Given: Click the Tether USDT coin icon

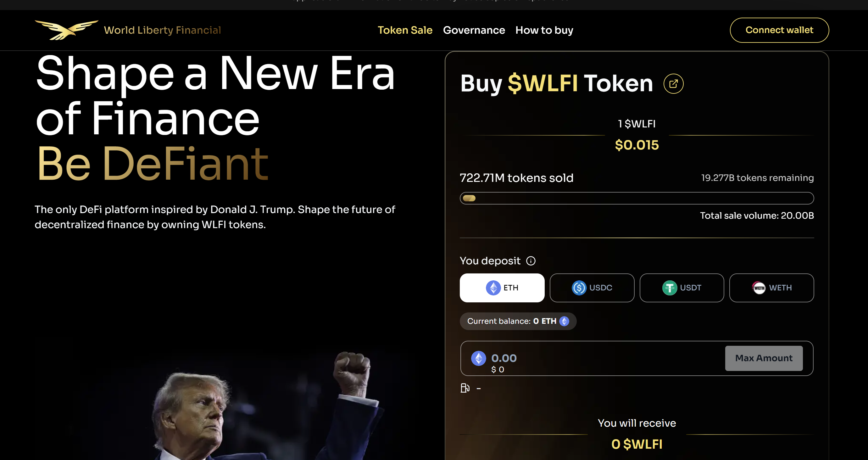Looking at the screenshot, I should pyautogui.click(x=670, y=288).
